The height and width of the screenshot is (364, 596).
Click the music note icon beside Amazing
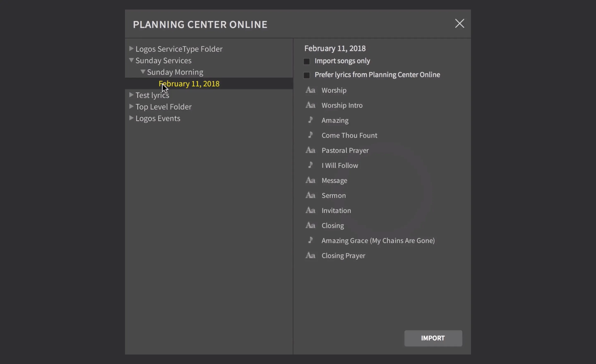coord(311,120)
